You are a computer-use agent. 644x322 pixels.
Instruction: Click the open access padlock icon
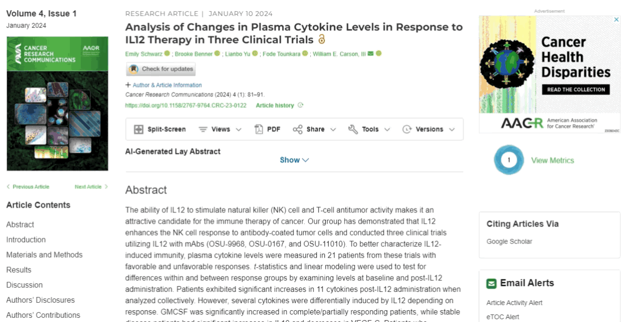click(322, 39)
